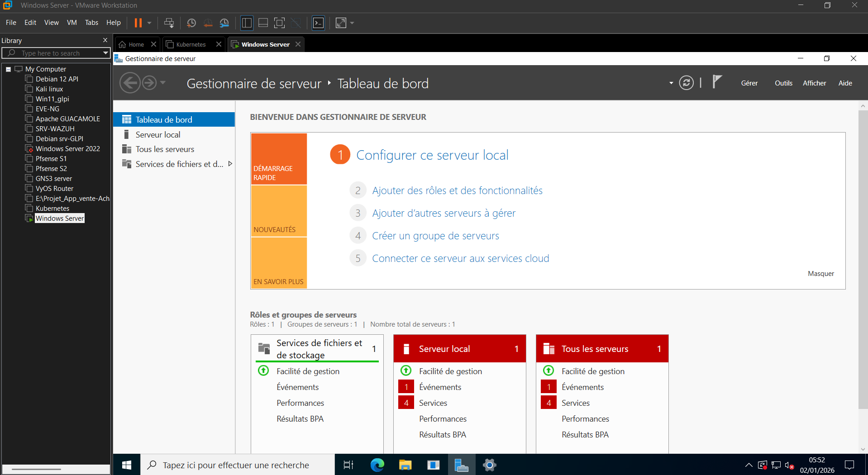Click the dashboard vertical scrollbar

click(863, 258)
